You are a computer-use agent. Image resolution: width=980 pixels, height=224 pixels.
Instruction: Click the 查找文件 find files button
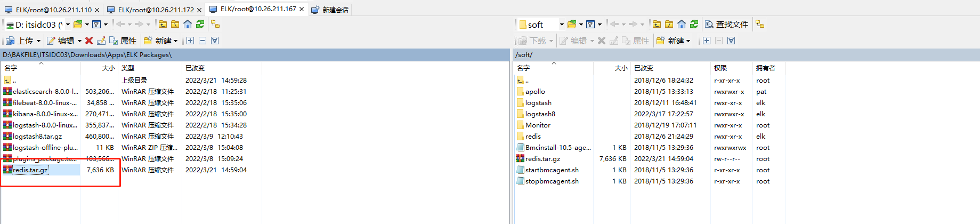pos(727,24)
